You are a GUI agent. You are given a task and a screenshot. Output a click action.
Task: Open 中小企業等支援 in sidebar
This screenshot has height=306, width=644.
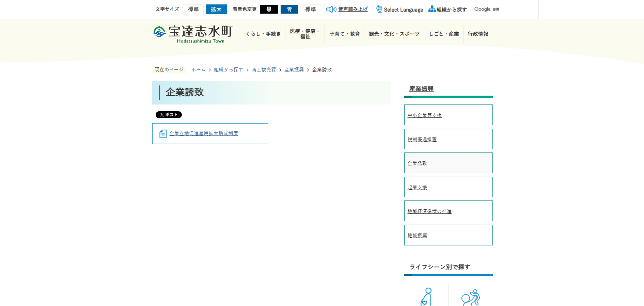pos(449,115)
